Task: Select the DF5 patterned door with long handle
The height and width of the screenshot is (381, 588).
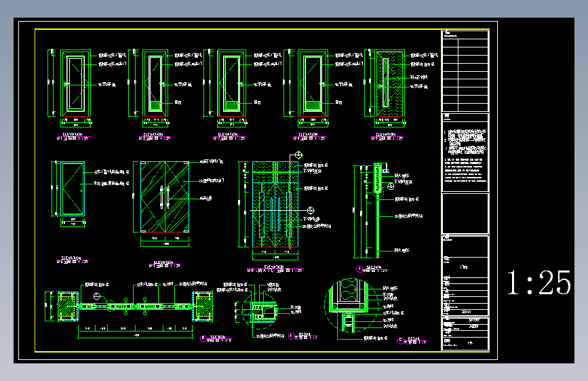Action: point(389,83)
